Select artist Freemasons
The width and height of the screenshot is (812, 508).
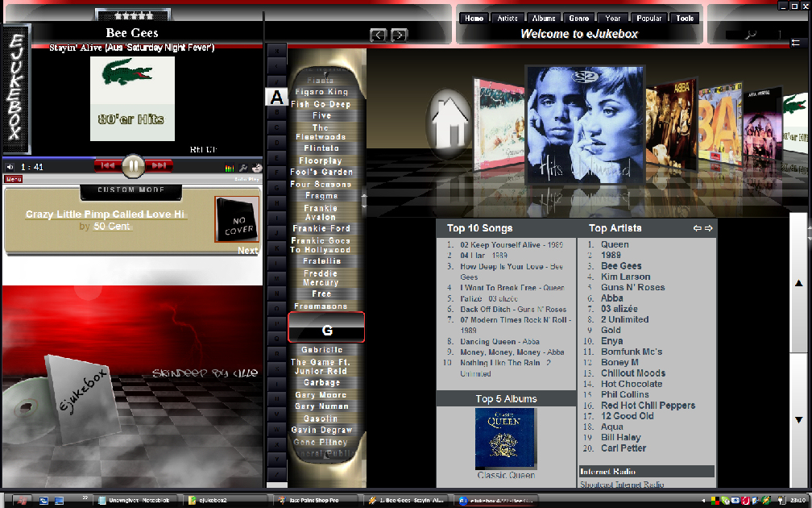tap(321, 306)
